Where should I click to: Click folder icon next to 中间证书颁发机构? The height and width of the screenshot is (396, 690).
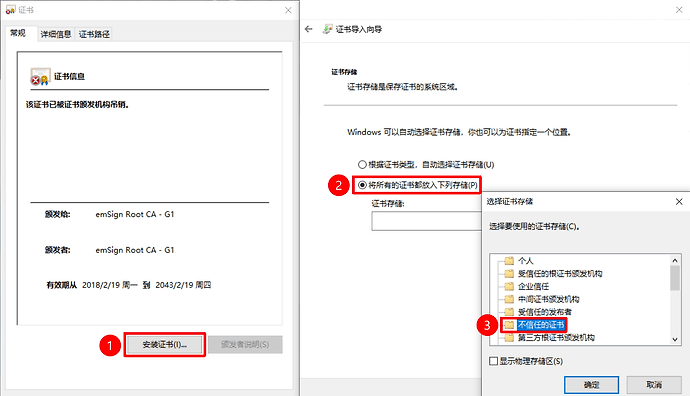[509, 299]
